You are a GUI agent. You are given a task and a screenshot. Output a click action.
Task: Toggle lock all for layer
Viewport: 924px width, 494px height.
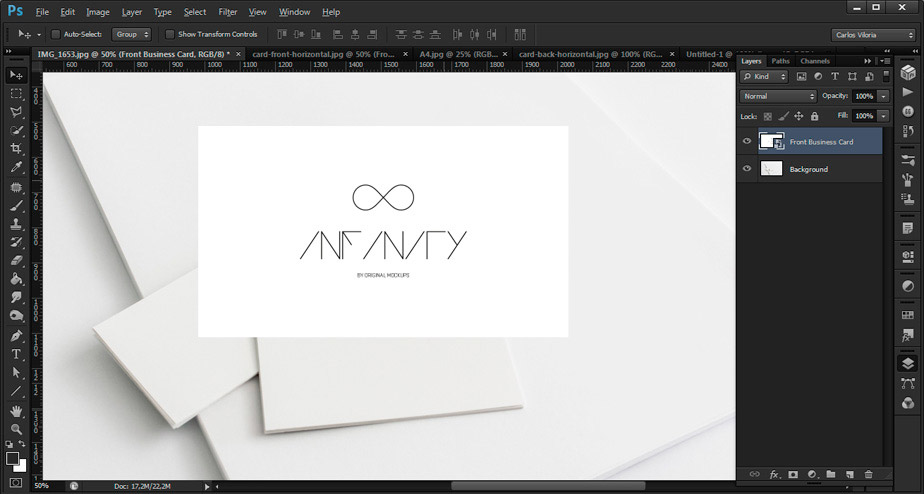814,116
